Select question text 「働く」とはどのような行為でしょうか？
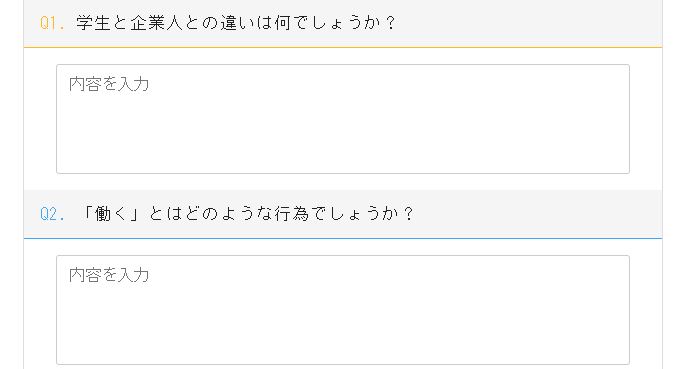The width and height of the screenshot is (684, 369). [247, 214]
